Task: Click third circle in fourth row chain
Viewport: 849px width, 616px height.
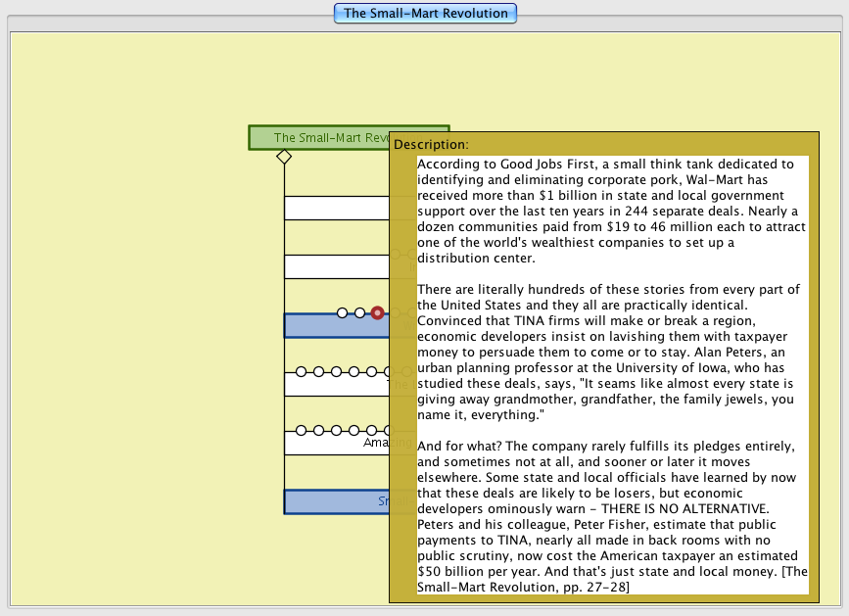Action: [337, 372]
